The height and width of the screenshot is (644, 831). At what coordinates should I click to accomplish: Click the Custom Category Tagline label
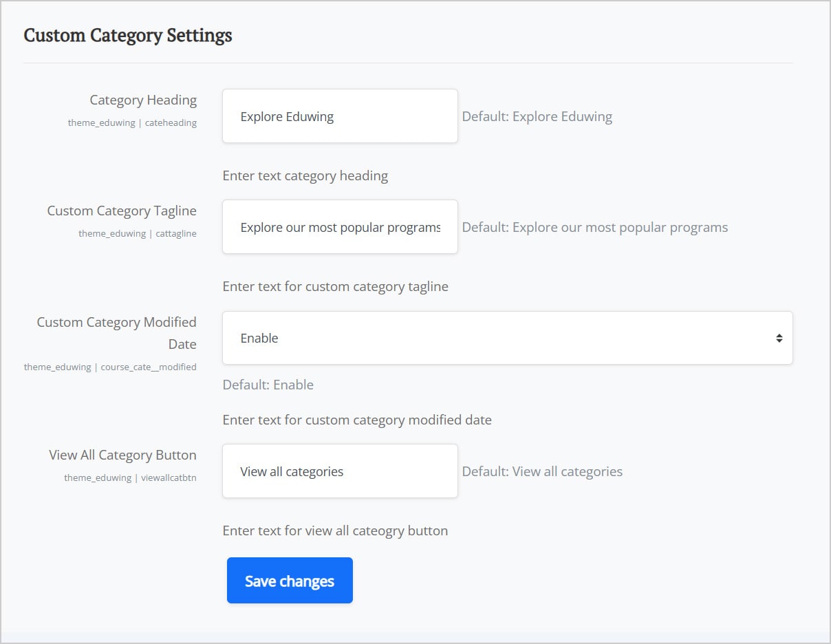(x=121, y=211)
